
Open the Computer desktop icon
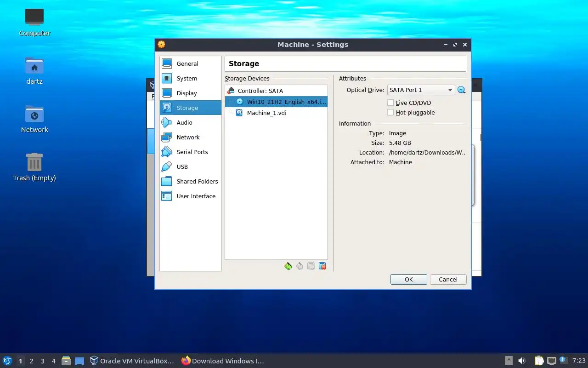[34, 22]
